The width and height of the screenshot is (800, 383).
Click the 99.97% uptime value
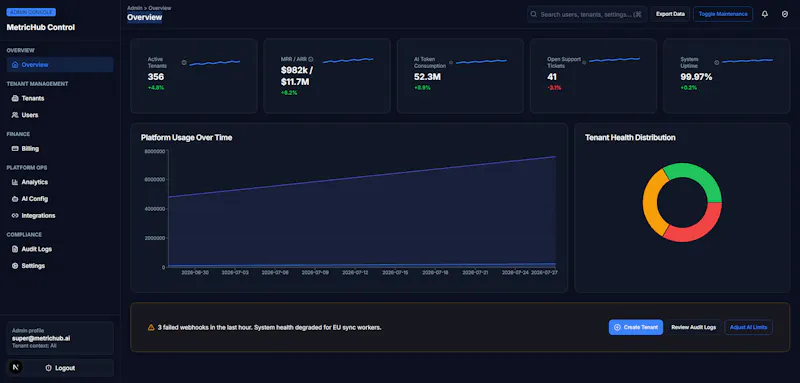point(696,77)
